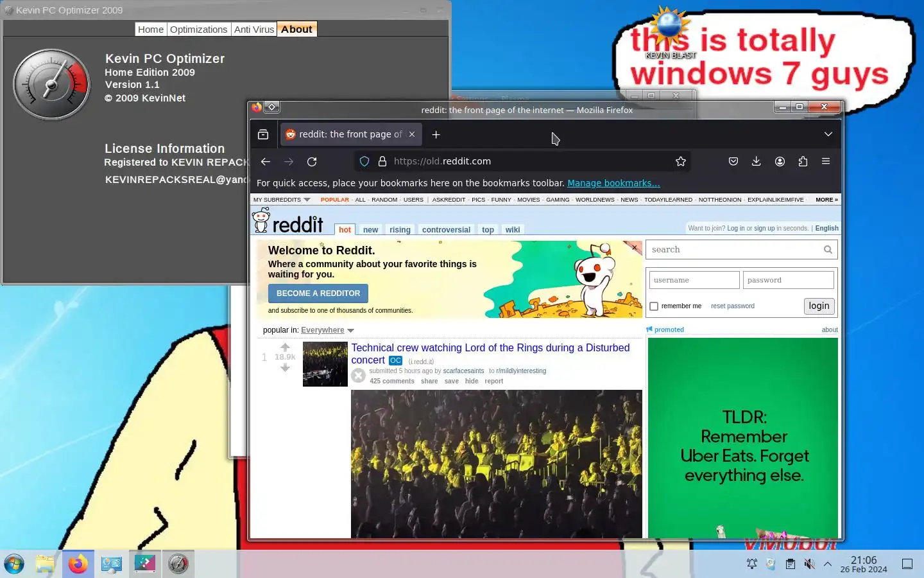Click the Firefox URL address bar
The width and height of the screenshot is (924, 578).
(x=523, y=162)
